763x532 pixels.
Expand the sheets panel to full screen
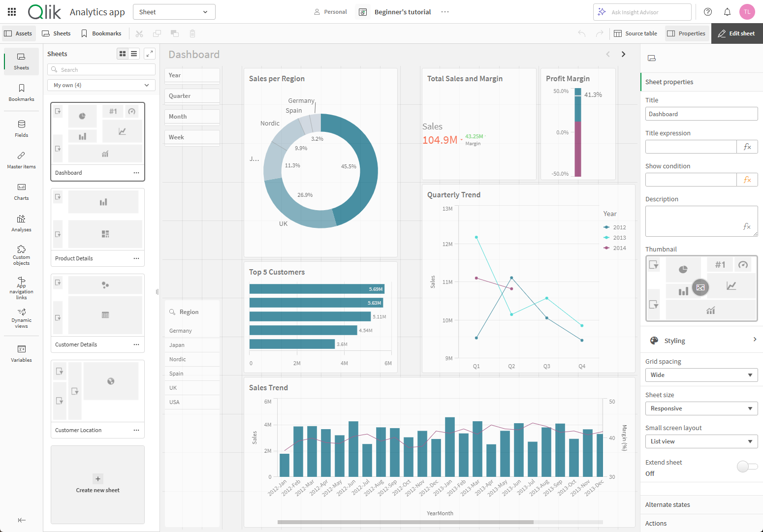[x=150, y=54]
